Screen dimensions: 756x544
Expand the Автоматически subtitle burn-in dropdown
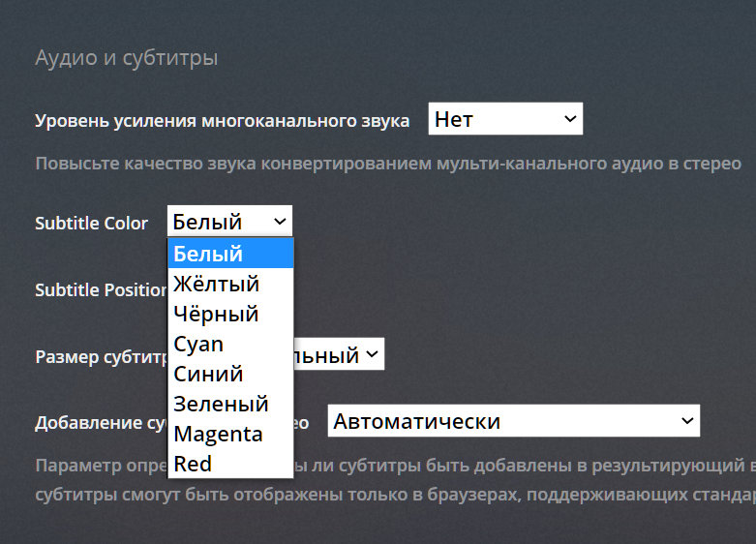(513, 421)
